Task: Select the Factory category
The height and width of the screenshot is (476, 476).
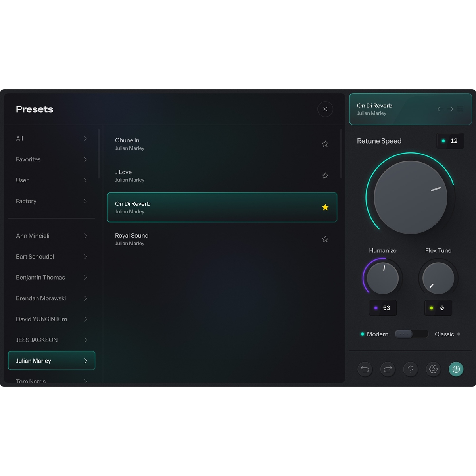Action: [52, 201]
